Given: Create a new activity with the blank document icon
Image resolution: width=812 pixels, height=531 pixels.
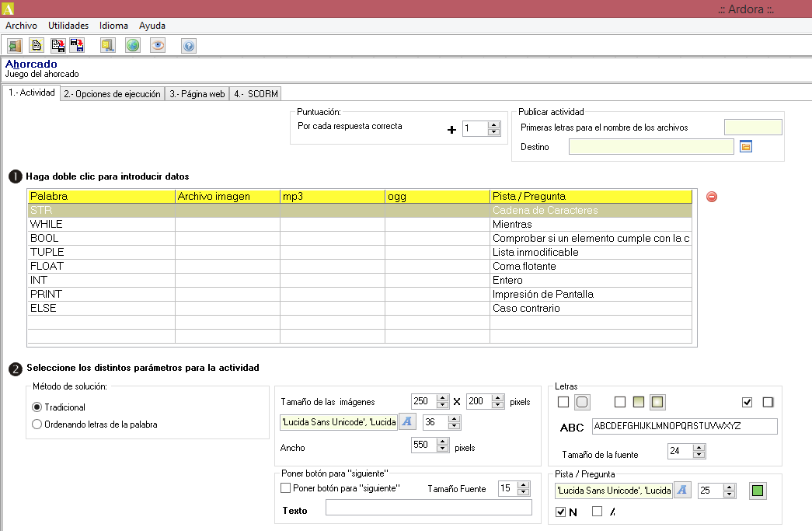Looking at the screenshot, I should pos(37,46).
